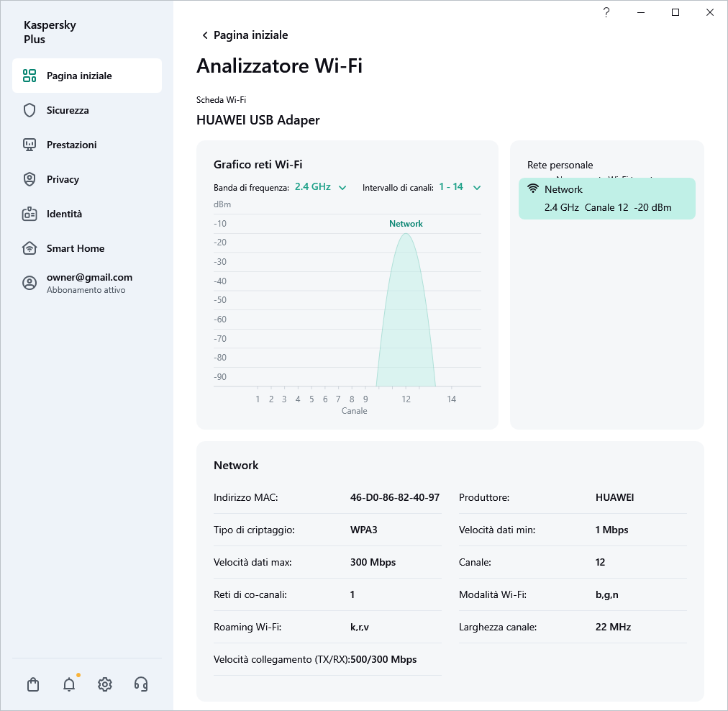Go back via the Pagina iniziale link
The image size is (728, 711).
tap(250, 35)
